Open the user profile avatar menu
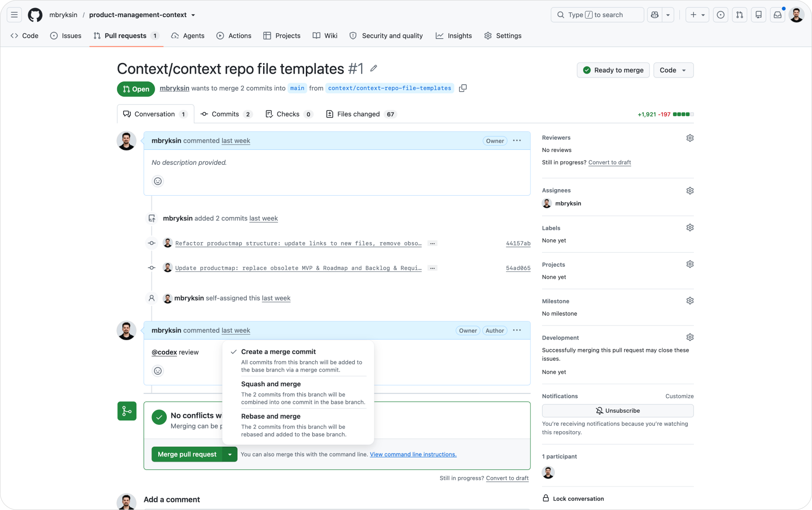Image resolution: width=812 pixels, height=510 pixels. 796,15
